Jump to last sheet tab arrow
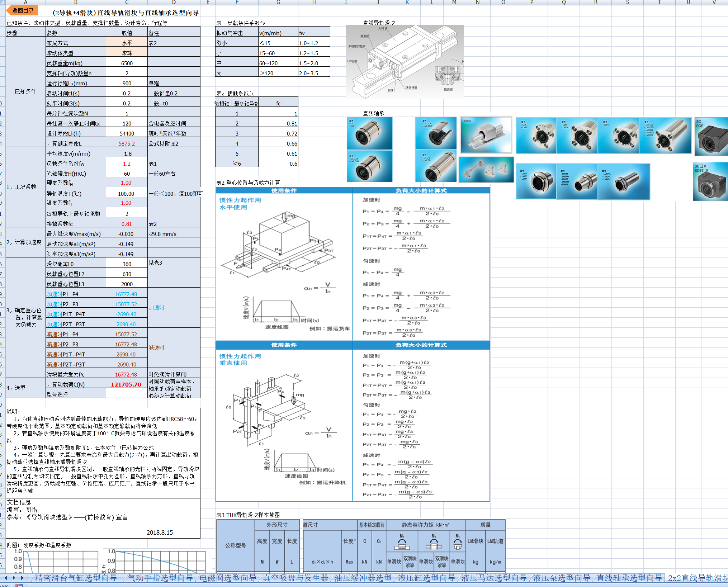Screen dimensions: 728x587 click(x=22, y=578)
